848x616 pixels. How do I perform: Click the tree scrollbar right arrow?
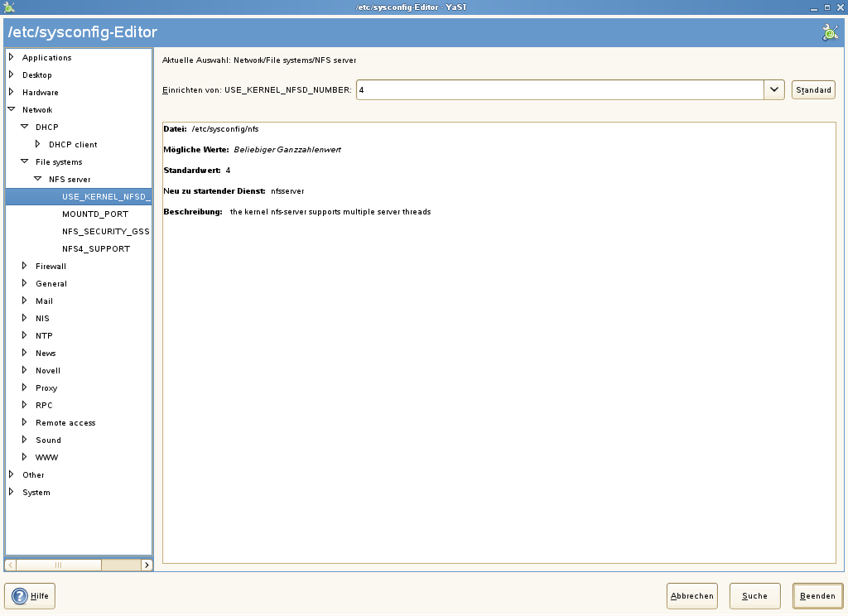[147, 565]
